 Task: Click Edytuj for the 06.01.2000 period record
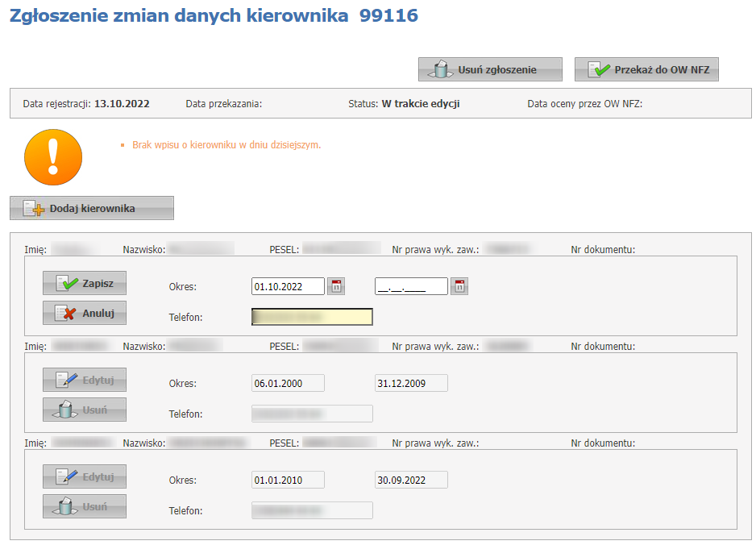click(85, 381)
